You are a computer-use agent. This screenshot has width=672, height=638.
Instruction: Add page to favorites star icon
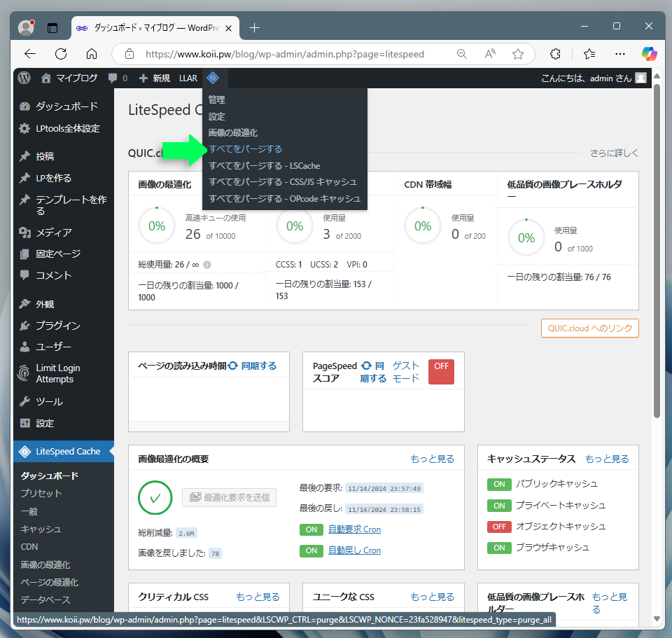[x=518, y=54]
